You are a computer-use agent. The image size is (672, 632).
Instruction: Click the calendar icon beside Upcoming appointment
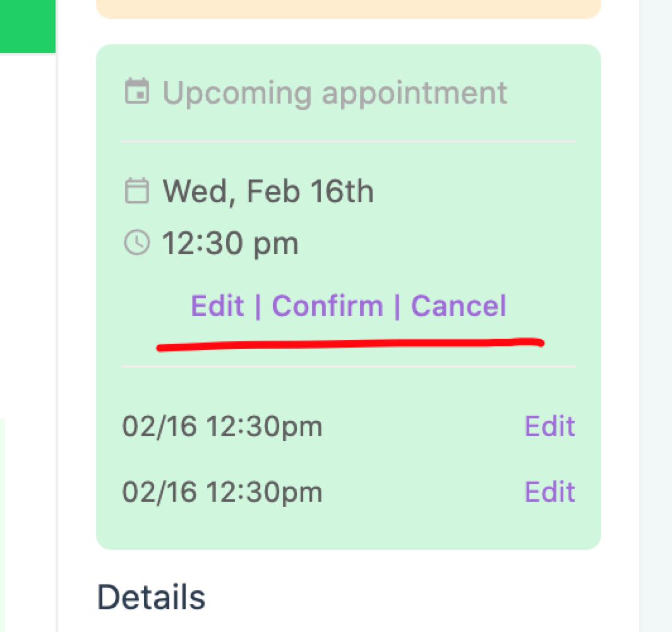coord(136,92)
